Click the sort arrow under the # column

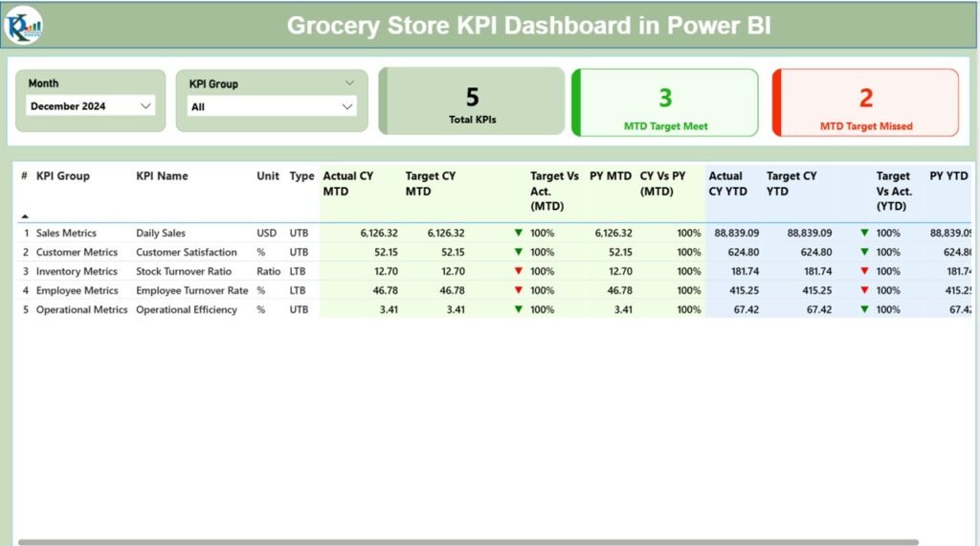tap(24, 216)
